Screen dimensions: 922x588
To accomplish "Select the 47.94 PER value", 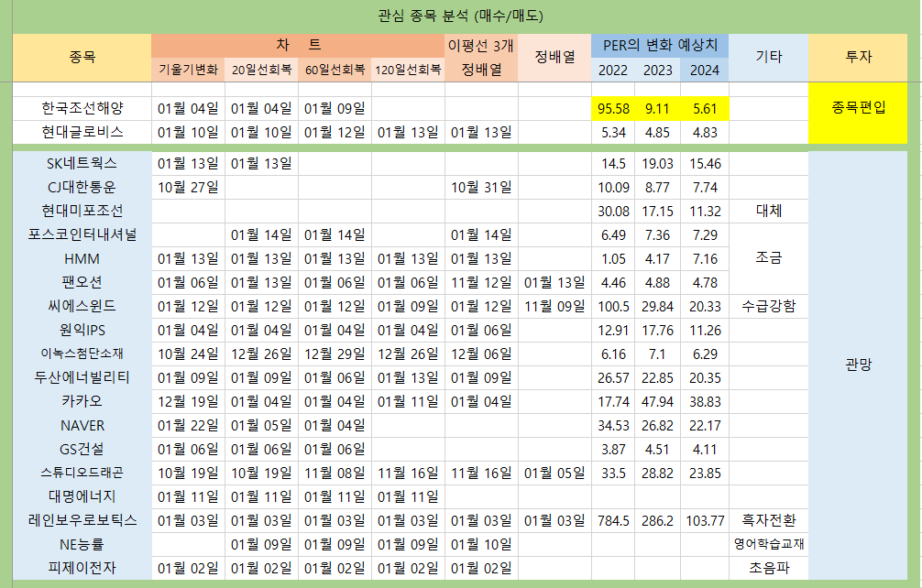I will point(657,401).
